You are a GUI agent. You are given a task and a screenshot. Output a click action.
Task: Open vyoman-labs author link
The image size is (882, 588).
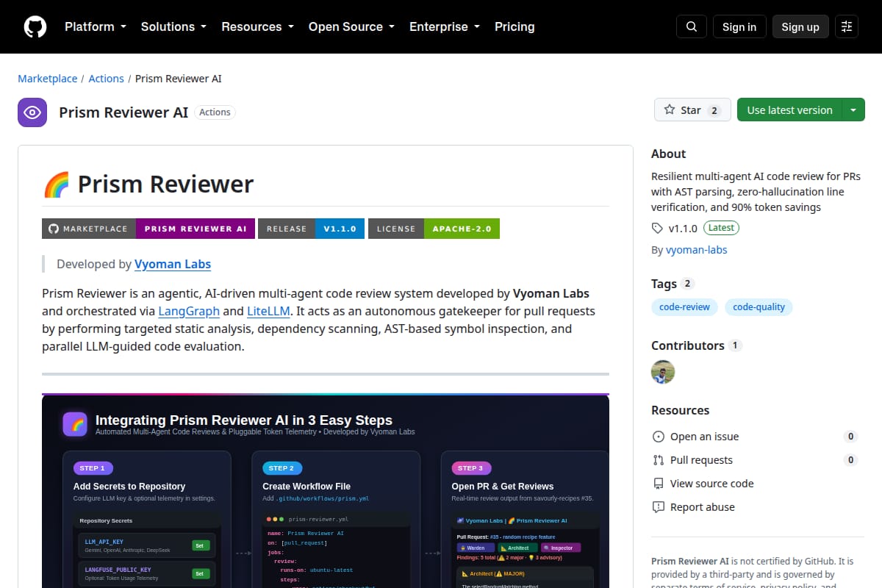tap(697, 250)
